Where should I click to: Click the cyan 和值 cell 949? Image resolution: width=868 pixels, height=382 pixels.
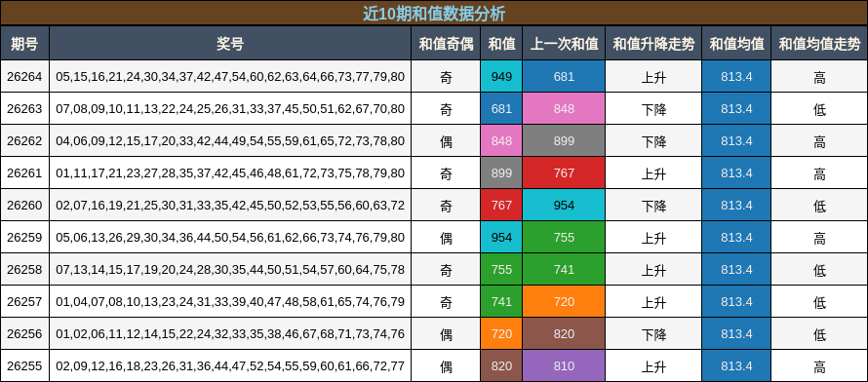point(501,76)
